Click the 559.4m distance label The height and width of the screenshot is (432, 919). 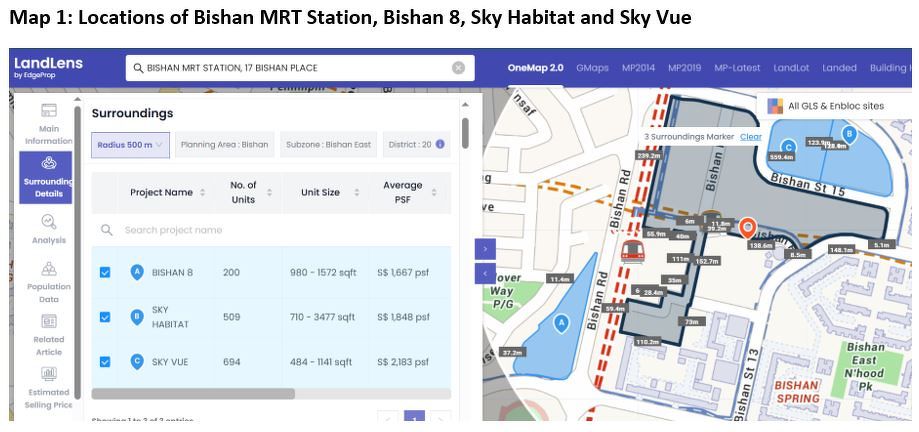pos(782,157)
